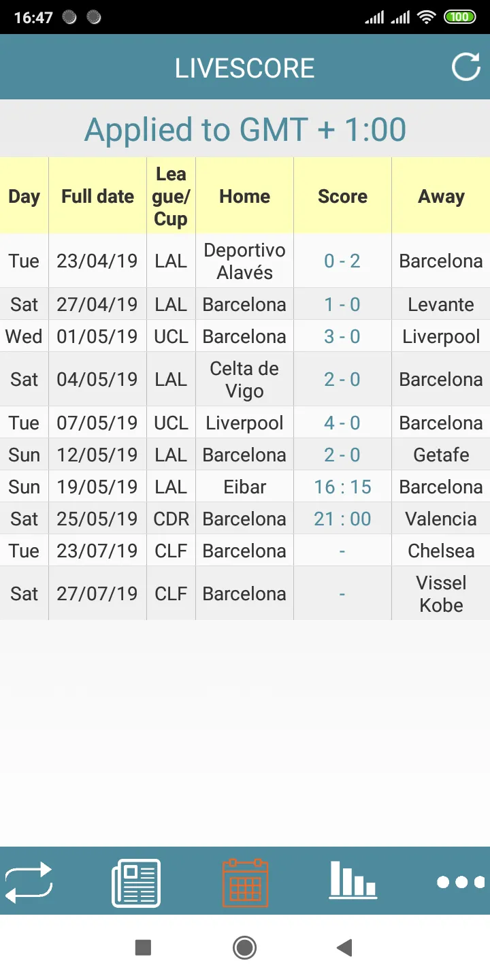Tap the 21 : 00 Valencia kickoff time
Image resolution: width=490 pixels, height=980 pixels.
342,519
